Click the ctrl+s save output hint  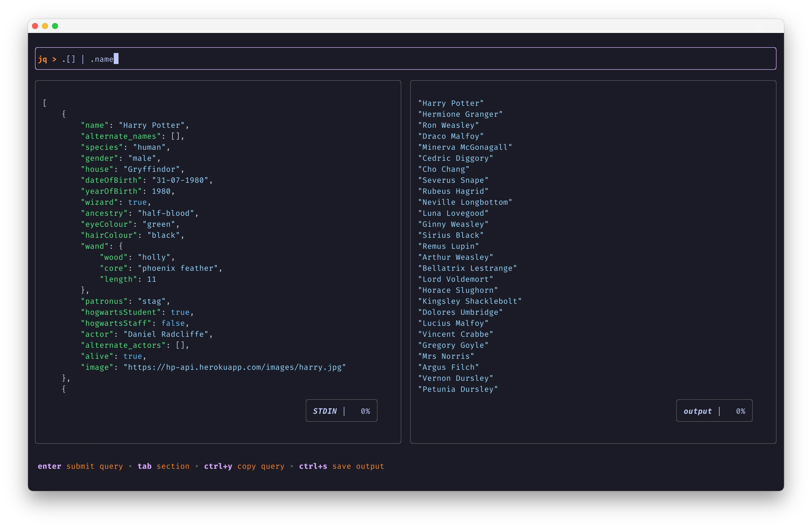point(341,466)
